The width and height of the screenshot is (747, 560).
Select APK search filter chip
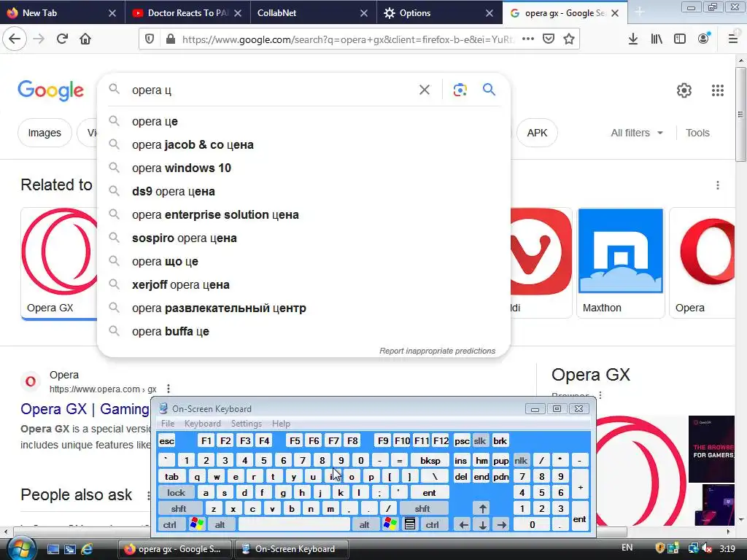click(x=537, y=133)
